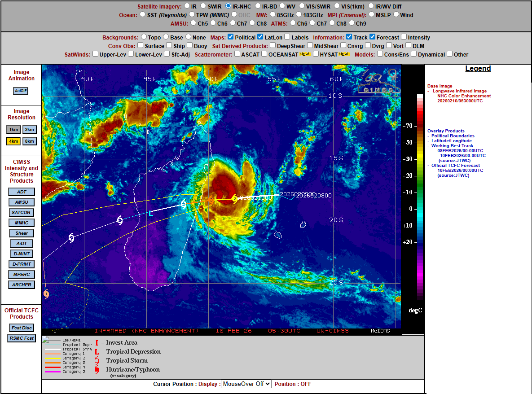This screenshot has height=394, width=532.
Task: Choose 183GHz microwave imagery
Action: 299,14
